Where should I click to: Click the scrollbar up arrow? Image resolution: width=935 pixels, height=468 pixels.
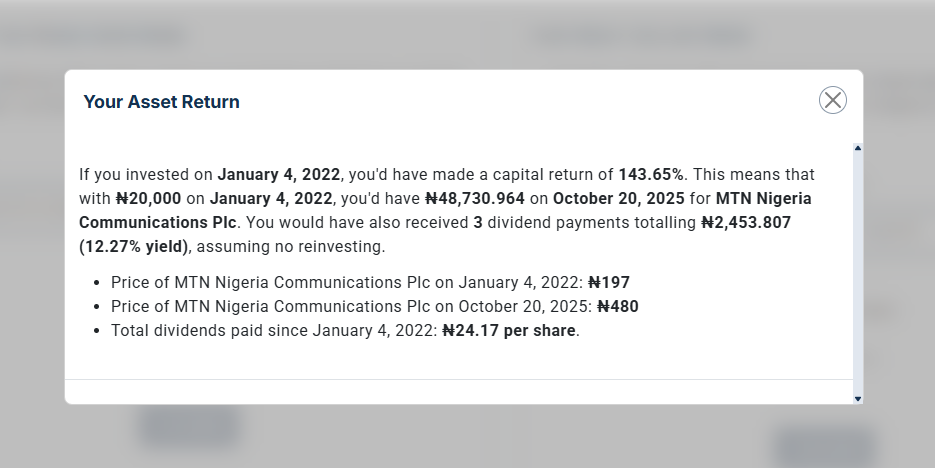click(858, 149)
